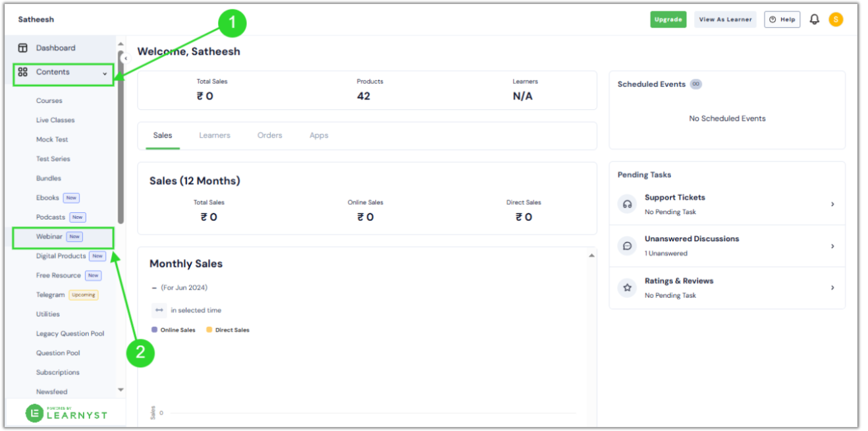Click the Support Tickets headset icon
The image size is (868, 431).
point(626,204)
